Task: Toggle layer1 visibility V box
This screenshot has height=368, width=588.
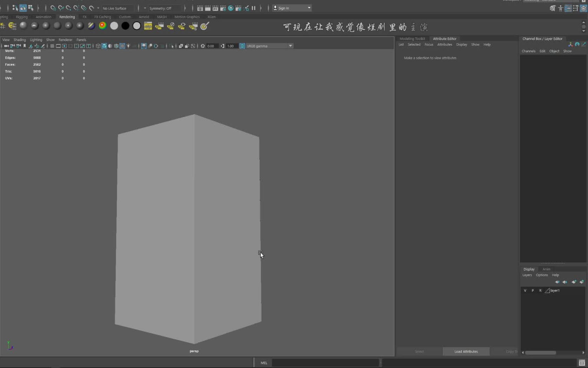Action: [525, 290]
